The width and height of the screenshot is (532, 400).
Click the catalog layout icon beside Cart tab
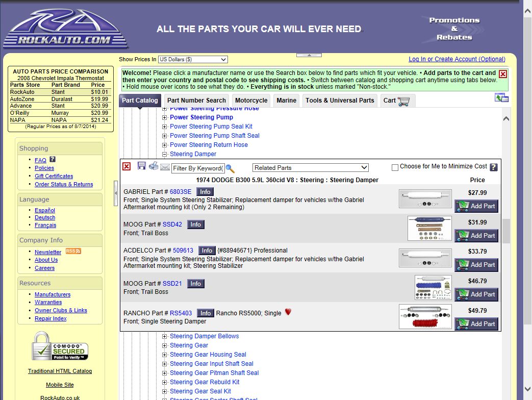coord(501,98)
